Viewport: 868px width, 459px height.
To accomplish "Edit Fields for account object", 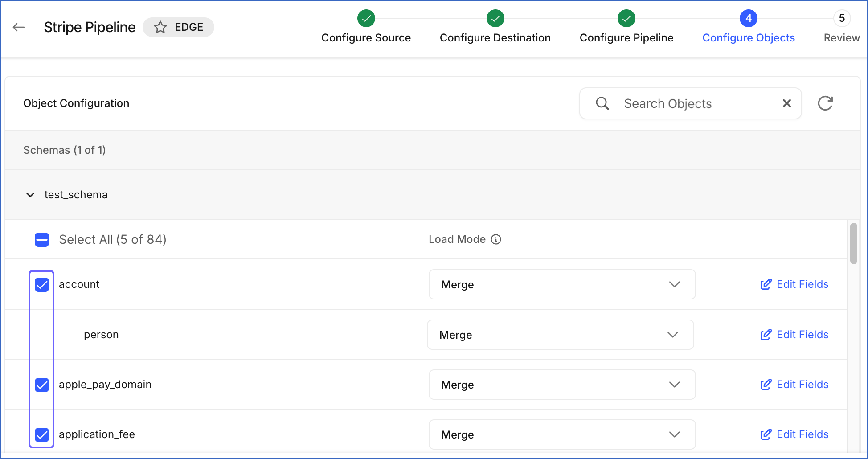I will (x=794, y=284).
